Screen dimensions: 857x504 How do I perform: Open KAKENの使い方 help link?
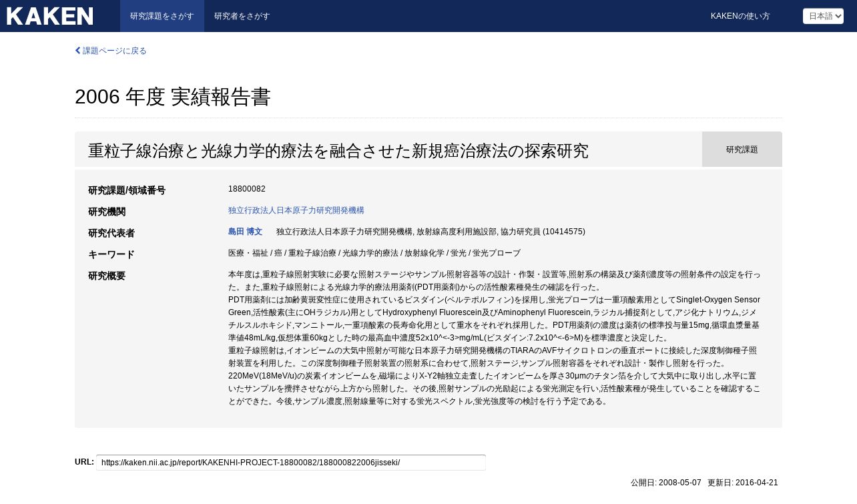tap(740, 16)
